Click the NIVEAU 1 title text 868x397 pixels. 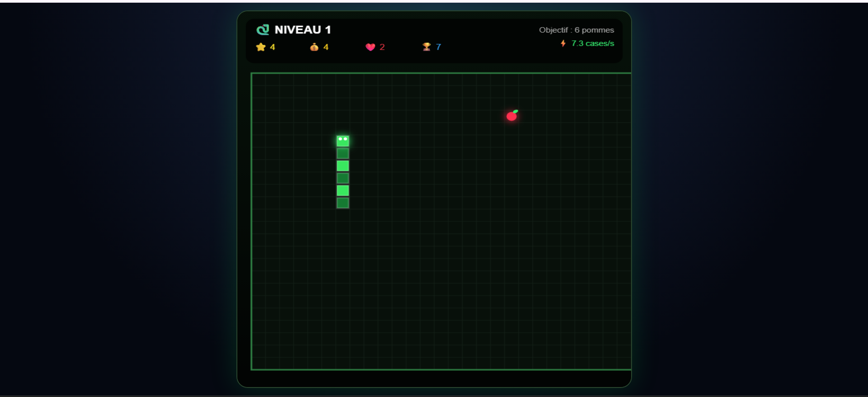(x=302, y=30)
